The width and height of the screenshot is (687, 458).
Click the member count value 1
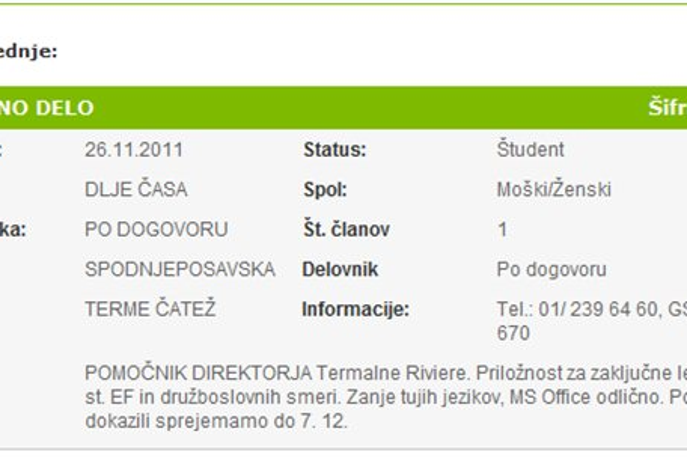click(503, 230)
